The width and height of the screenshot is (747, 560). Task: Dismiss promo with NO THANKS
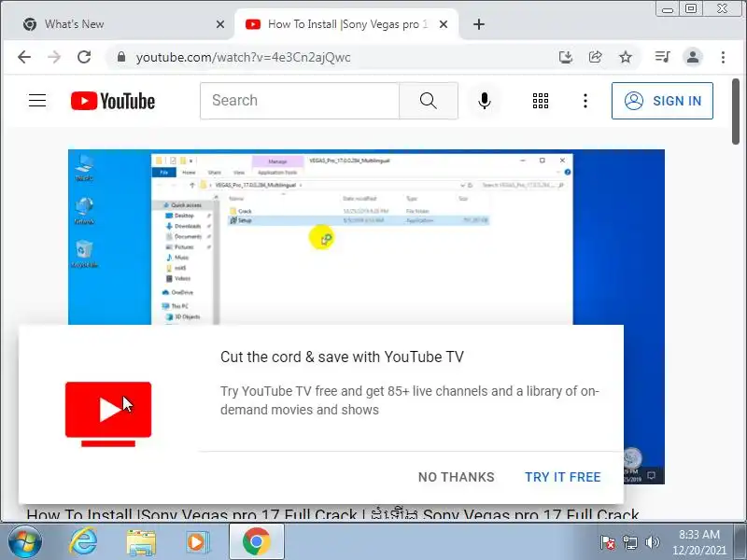click(x=456, y=477)
